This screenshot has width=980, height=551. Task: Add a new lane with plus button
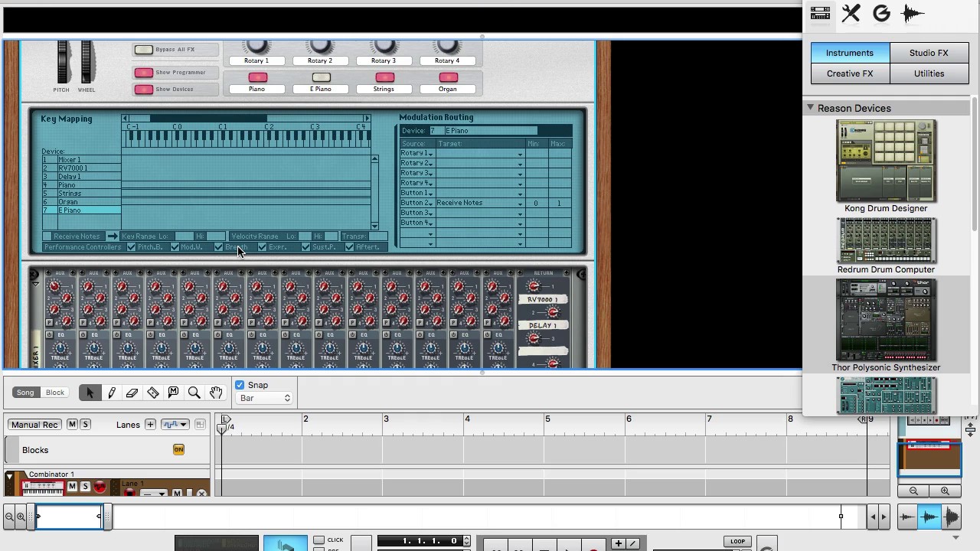(x=150, y=425)
